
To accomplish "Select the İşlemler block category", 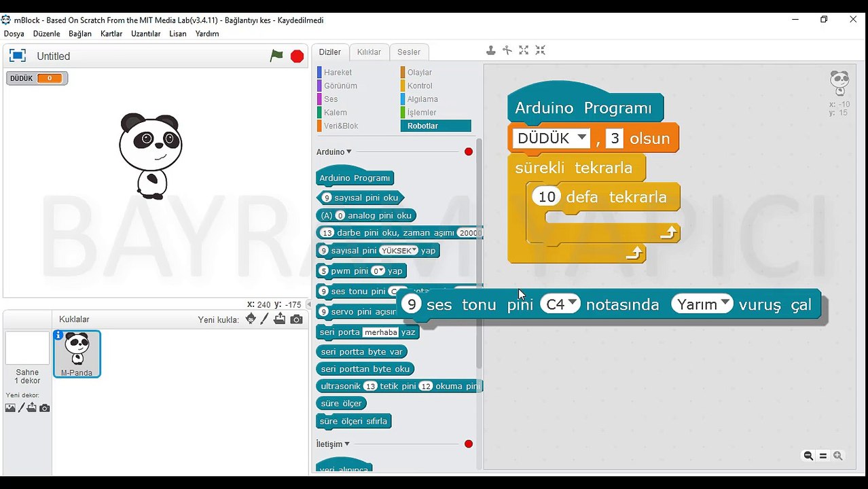I will [422, 113].
